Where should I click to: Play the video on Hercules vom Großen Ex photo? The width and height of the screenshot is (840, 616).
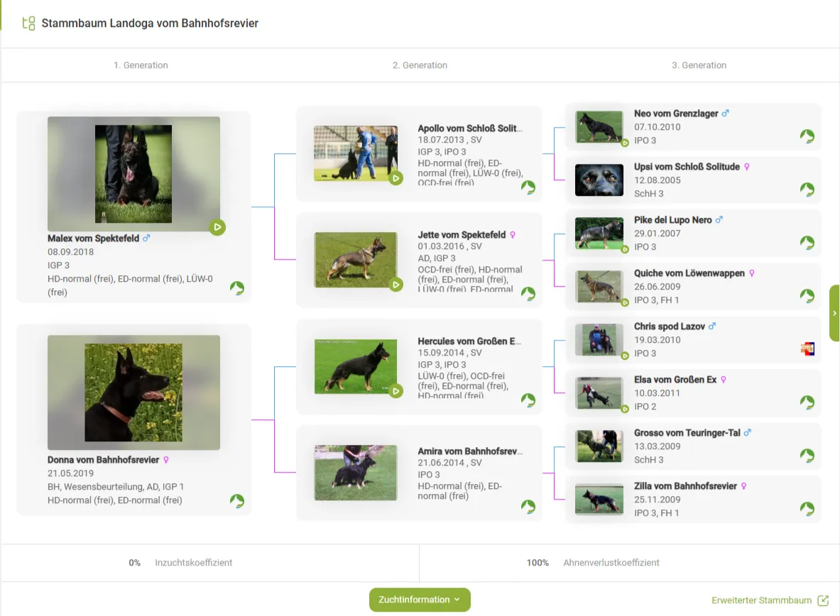click(396, 391)
